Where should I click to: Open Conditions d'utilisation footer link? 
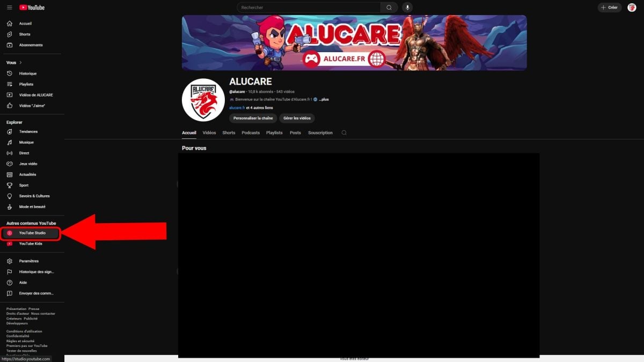24,331
